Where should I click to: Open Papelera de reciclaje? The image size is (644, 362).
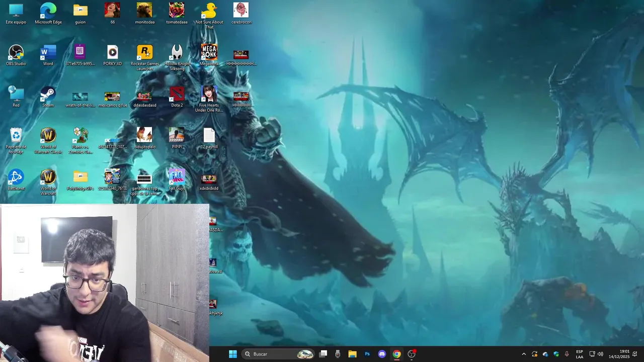tap(16, 141)
